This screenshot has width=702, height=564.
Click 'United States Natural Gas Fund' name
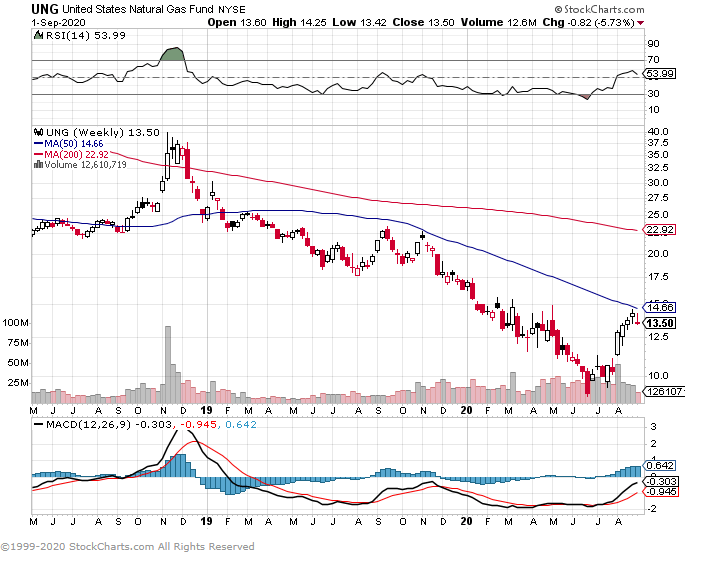(138, 9)
